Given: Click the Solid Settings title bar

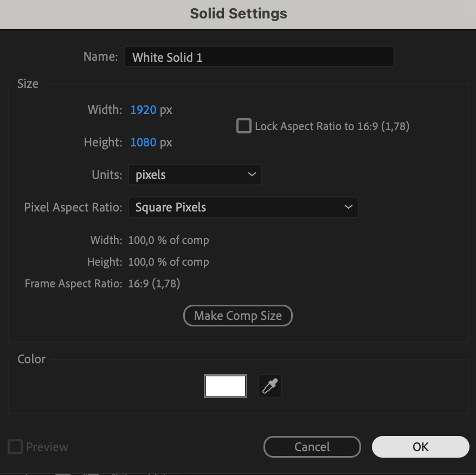Looking at the screenshot, I should [238, 14].
